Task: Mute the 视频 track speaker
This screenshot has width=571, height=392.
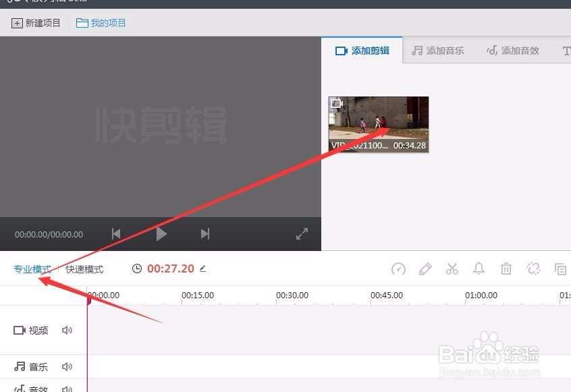Action: [x=66, y=330]
